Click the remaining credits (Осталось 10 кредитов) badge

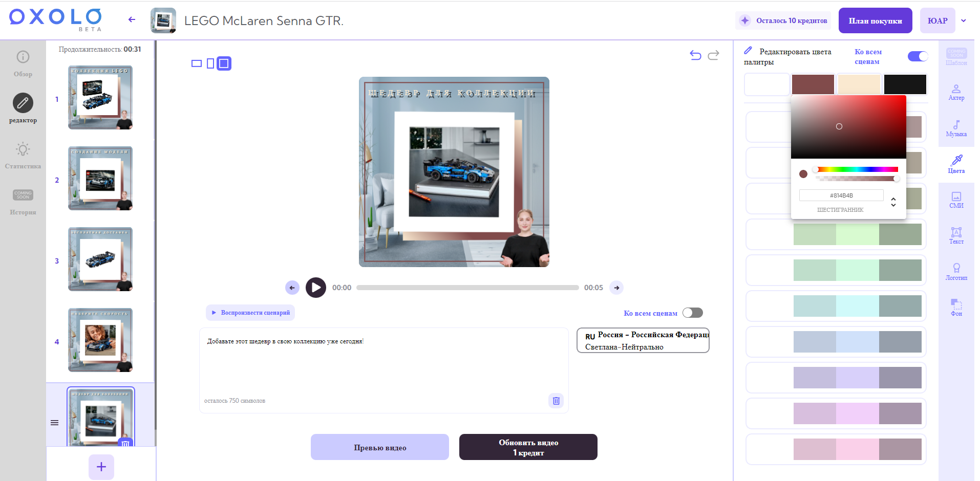[x=783, y=20]
